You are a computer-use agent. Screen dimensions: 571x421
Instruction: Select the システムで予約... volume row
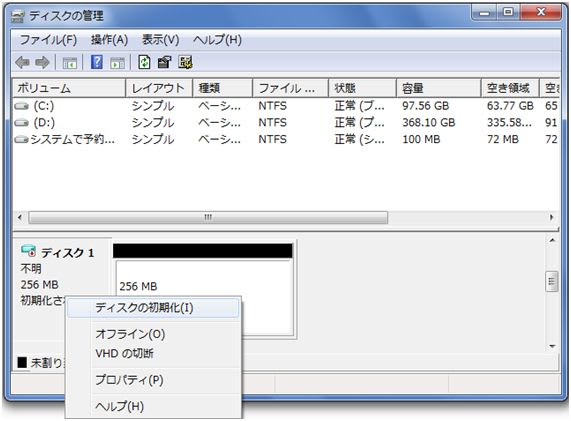(286, 139)
